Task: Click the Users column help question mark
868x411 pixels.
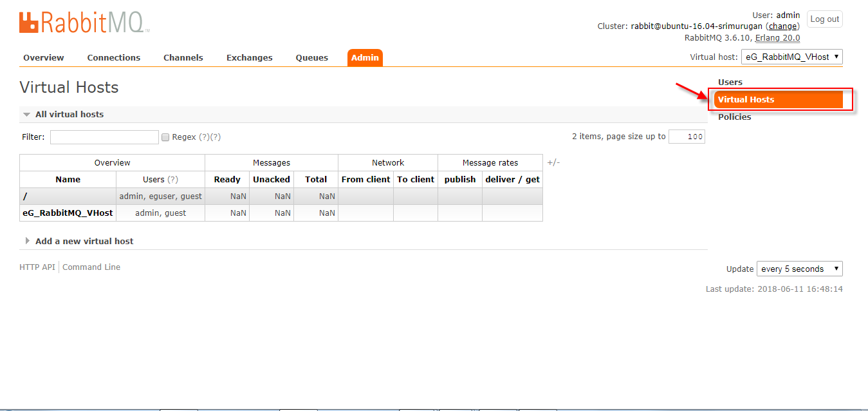Action: 173,179
